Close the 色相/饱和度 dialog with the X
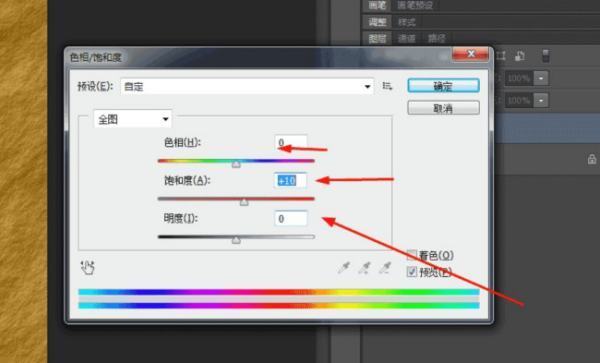Screen dimensions: 600x363 point(470,54)
